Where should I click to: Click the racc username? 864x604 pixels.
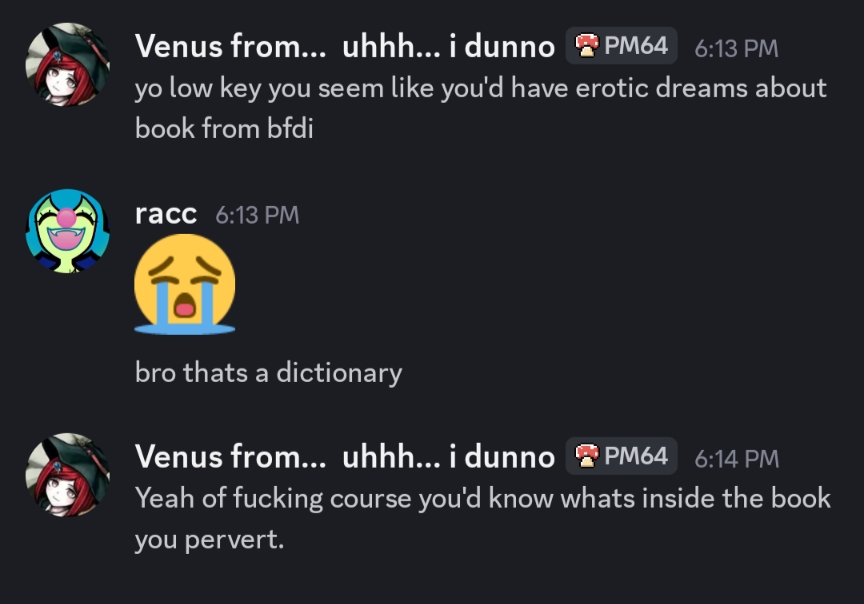(166, 214)
